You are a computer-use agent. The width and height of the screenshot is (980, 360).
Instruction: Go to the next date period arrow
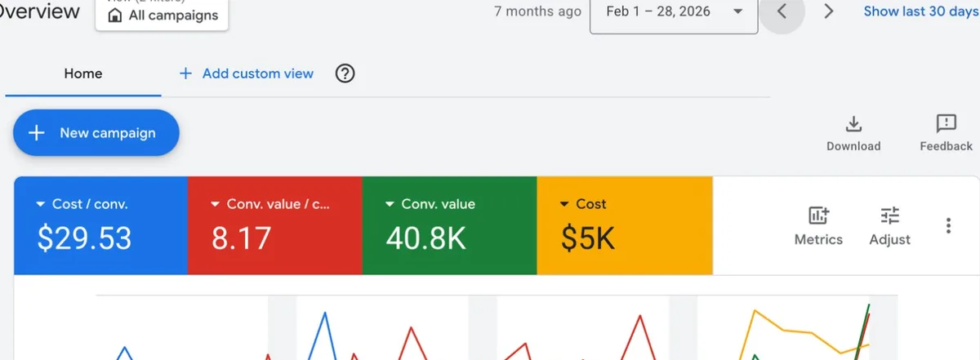[829, 11]
